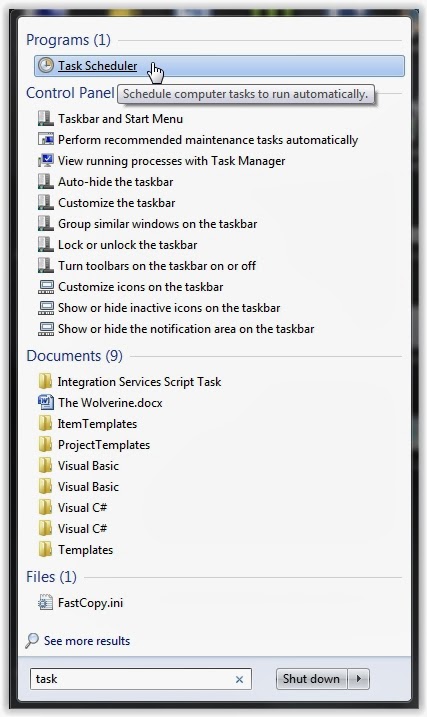Select Customize the taskbar
This screenshot has width=427, height=717.
[x=116, y=203]
